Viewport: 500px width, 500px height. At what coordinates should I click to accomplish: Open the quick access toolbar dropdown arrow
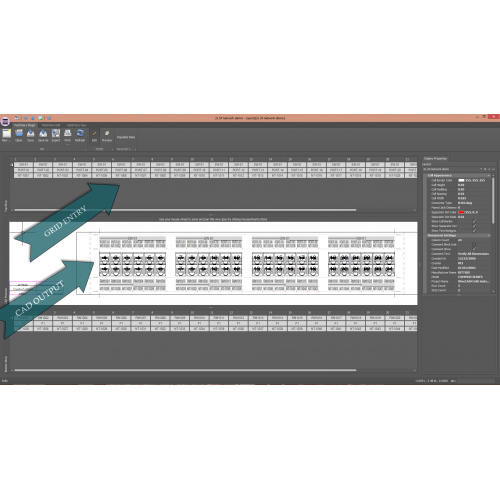point(58,118)
